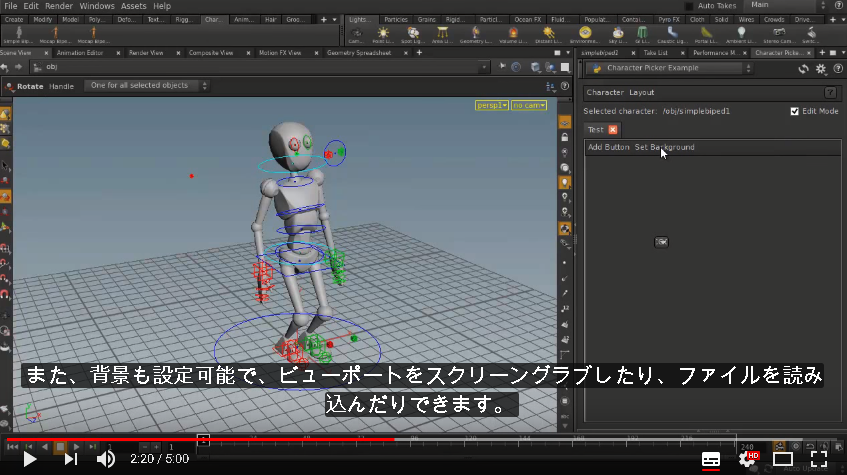Click the YouTube settings gear icon
847x475 pixels.
tap(748, 459)
